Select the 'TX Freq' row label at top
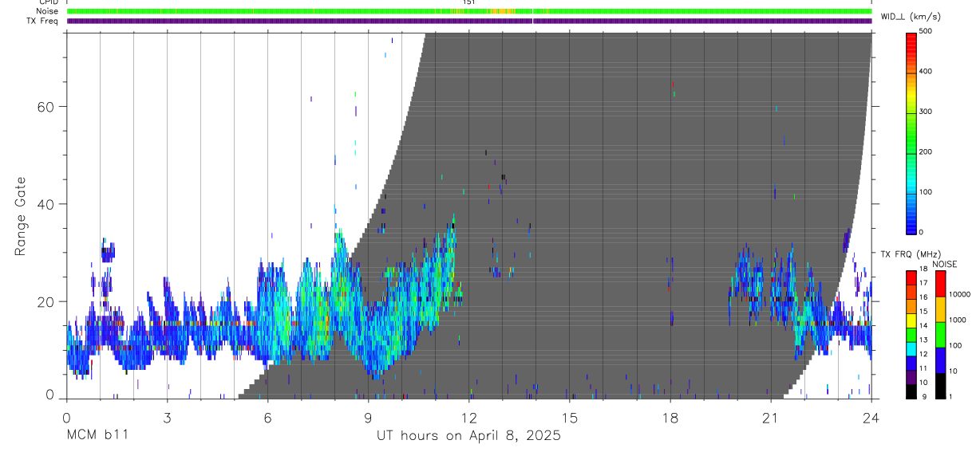Image resolution: width=980 pixels, height=452 pixels. [x=41, y=21]
